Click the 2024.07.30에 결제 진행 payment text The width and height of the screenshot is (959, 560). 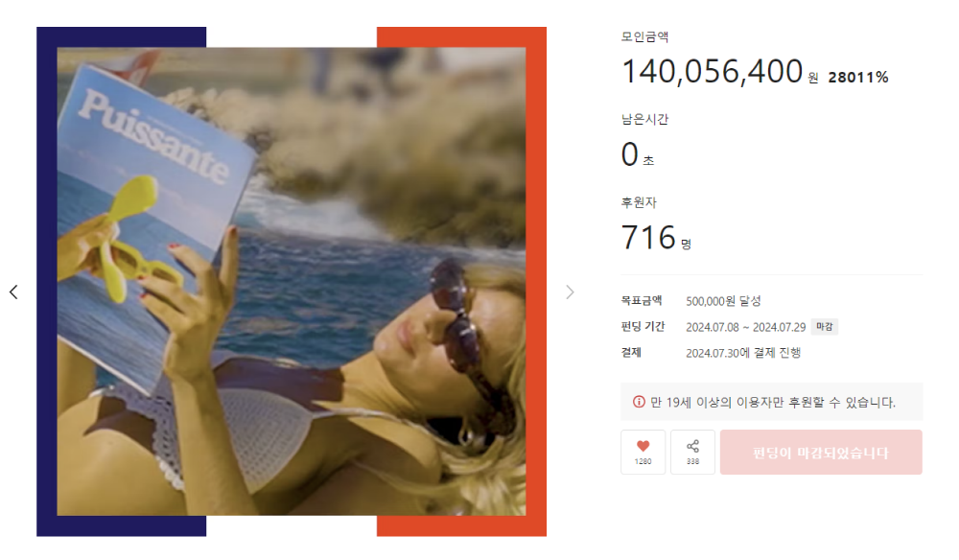point(743,353)
